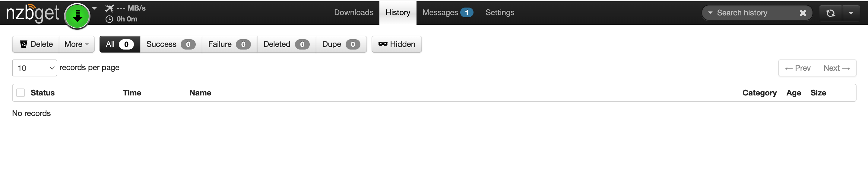Click the Next page button
The image size is (868, 177).
837,68
